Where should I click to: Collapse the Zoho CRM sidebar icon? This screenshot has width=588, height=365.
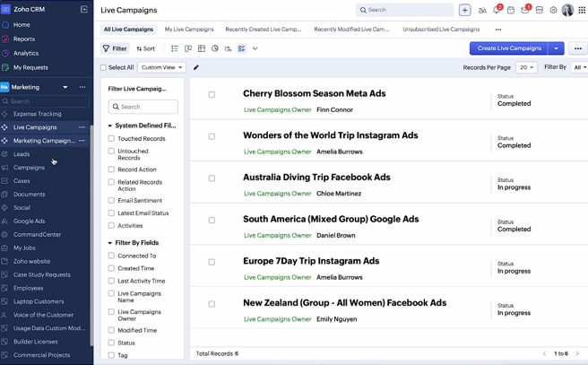coord(84,9)
